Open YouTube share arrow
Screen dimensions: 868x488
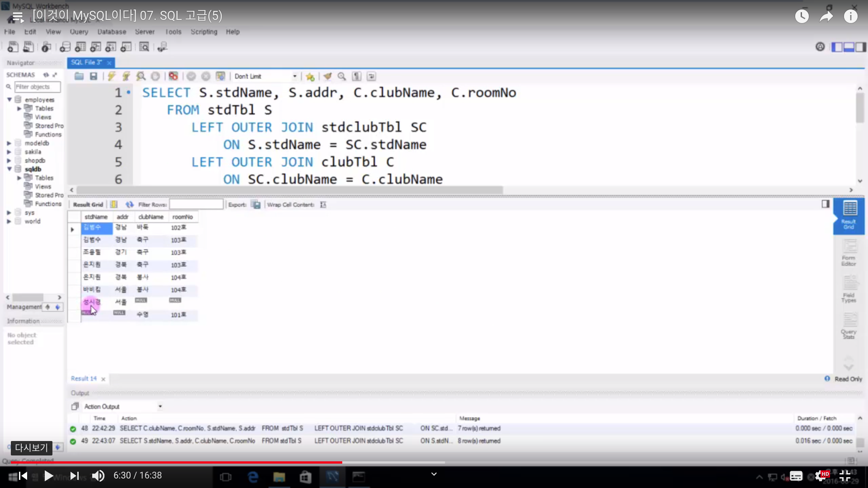pyautogui.click(x=826, y=17)
